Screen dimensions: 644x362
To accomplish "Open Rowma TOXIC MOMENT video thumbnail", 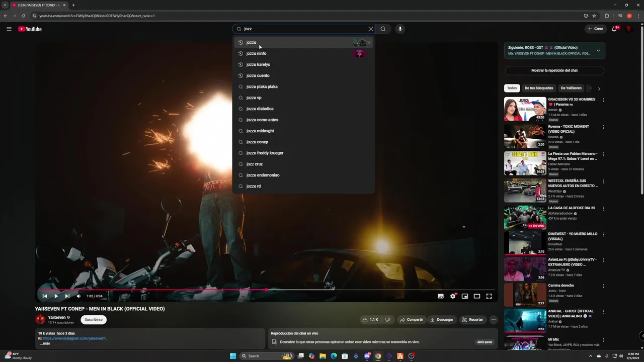I will point(525,136).
